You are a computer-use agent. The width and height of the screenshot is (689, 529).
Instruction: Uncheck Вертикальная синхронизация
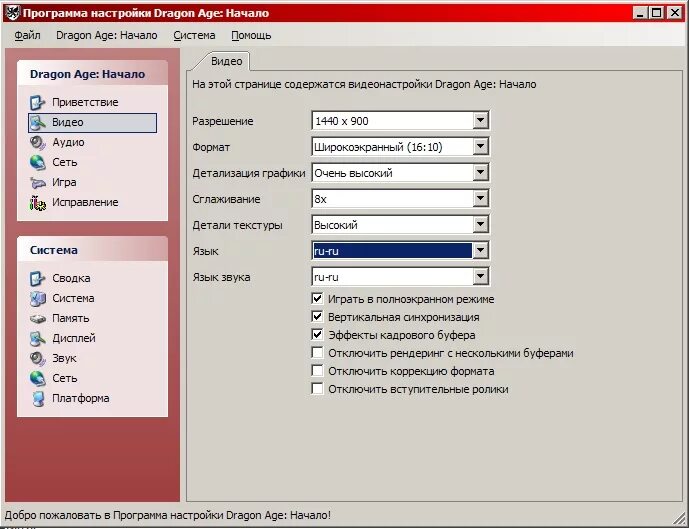(x=317, y=317)
